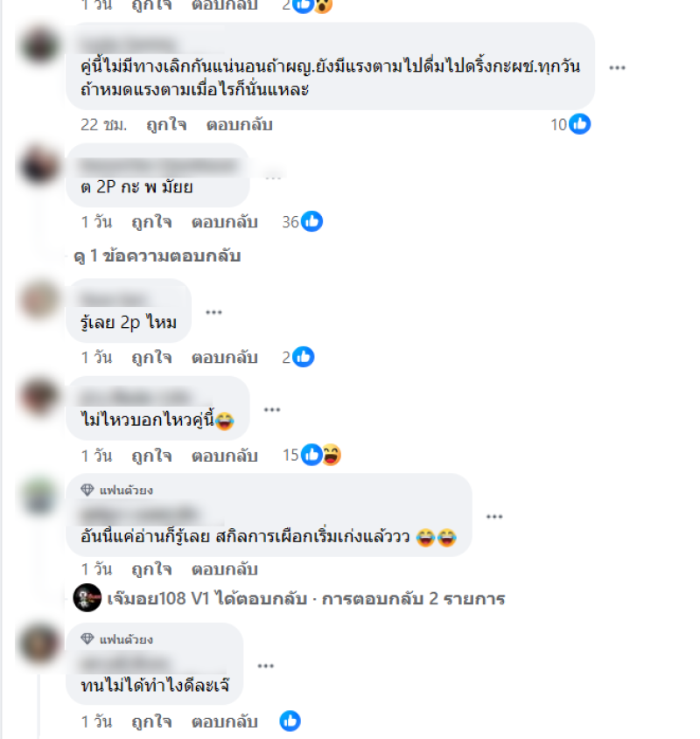Viewport: 700px width, 739px height.
Task: Click the top fan diamond badge icon
Action: 87,490
